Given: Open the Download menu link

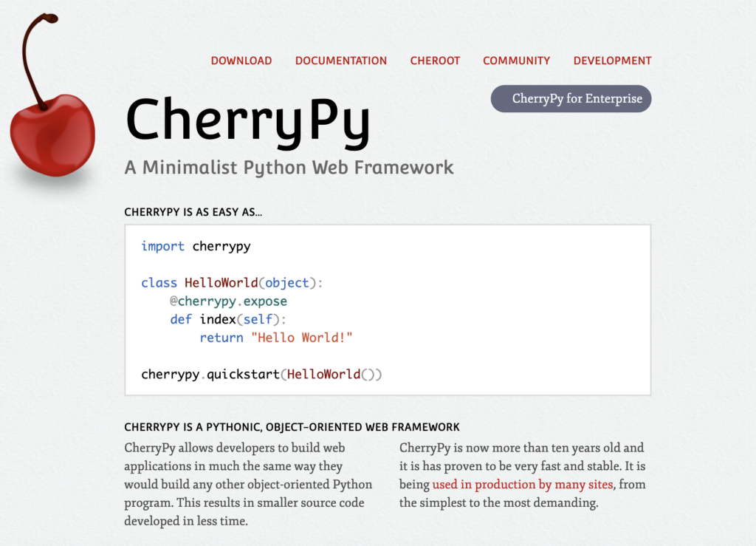Looking at the screenshot, I should pos(241,61).
